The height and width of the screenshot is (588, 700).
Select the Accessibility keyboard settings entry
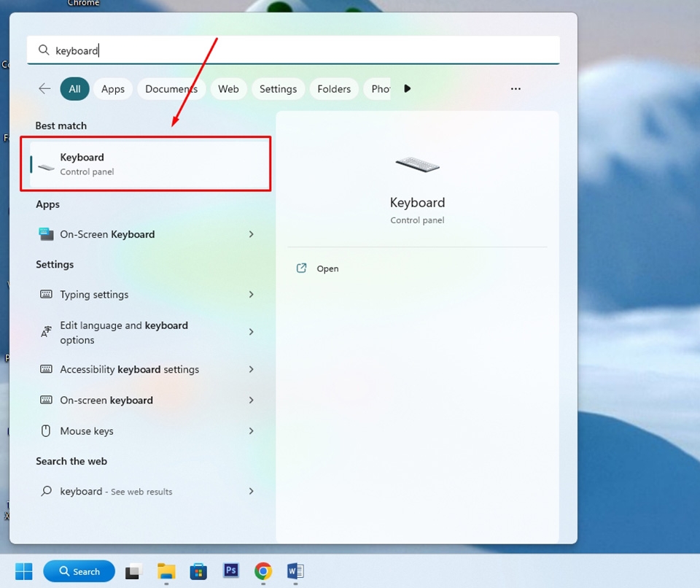click(x=128, y=369)
